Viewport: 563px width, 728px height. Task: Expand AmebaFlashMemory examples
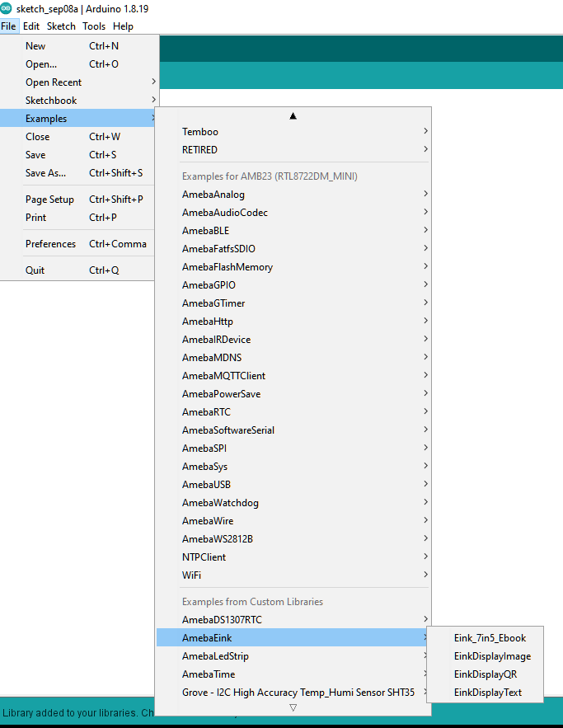click(293, 266)
